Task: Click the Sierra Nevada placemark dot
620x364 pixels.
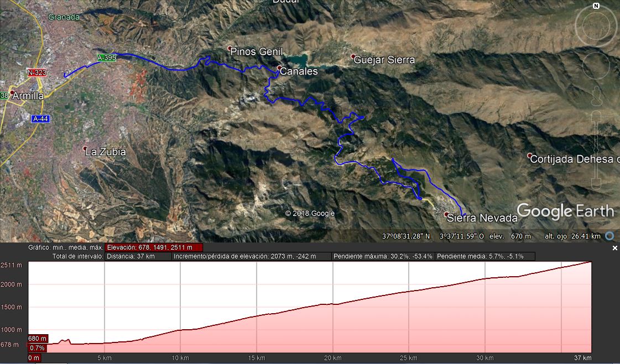Action: pos(446,214)
